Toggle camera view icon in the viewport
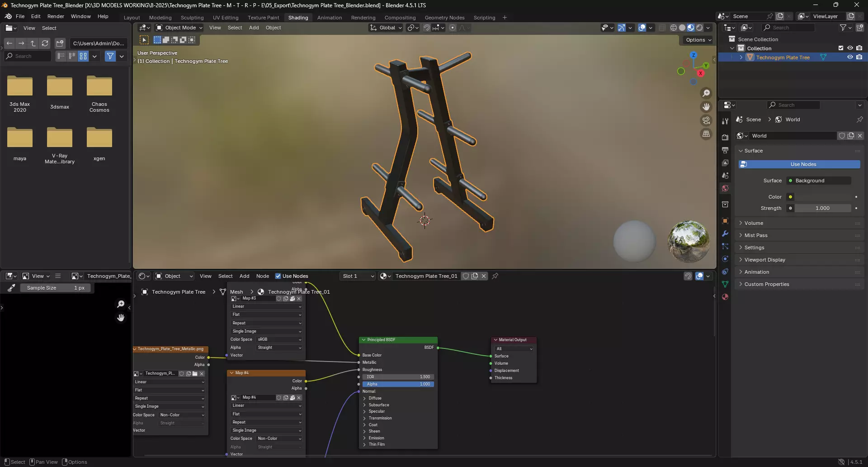868x467 pixels. pos(706,120)
